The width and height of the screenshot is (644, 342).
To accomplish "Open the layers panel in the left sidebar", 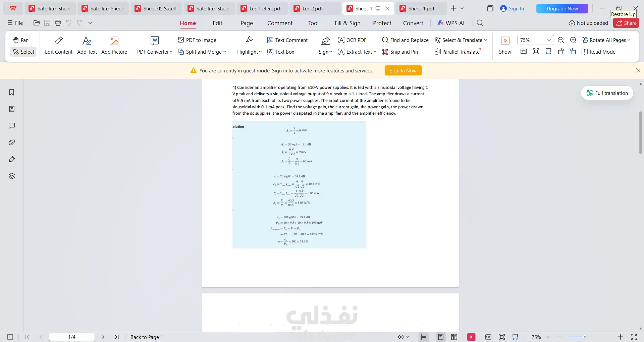I will pyautogui.click(x=12, y=176).
